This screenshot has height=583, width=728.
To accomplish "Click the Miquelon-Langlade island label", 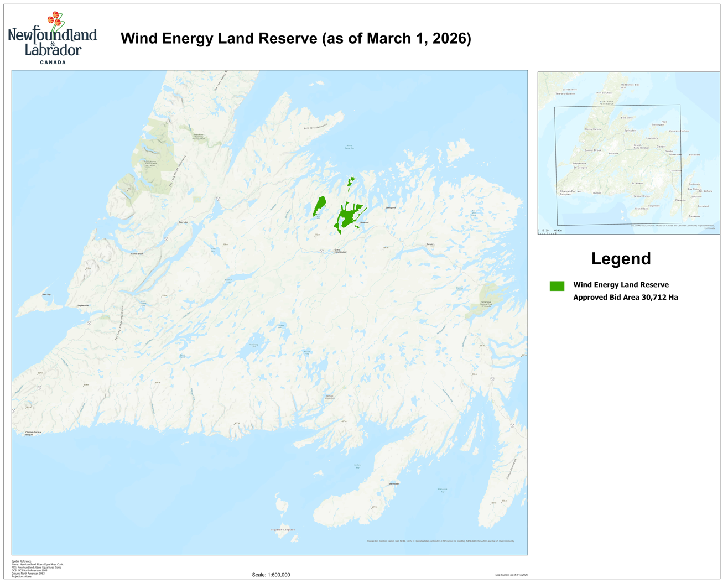I will click(283, 530).
